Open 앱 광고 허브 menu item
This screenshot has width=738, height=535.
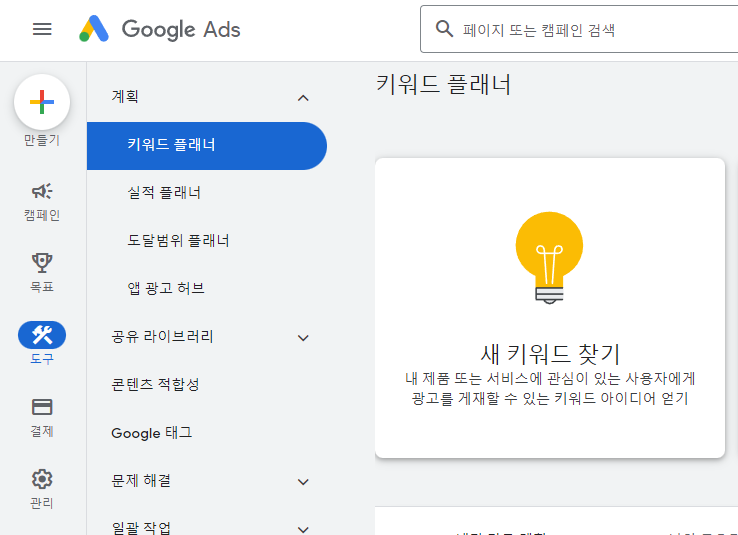pyautogui.click(x=166, y=288)
